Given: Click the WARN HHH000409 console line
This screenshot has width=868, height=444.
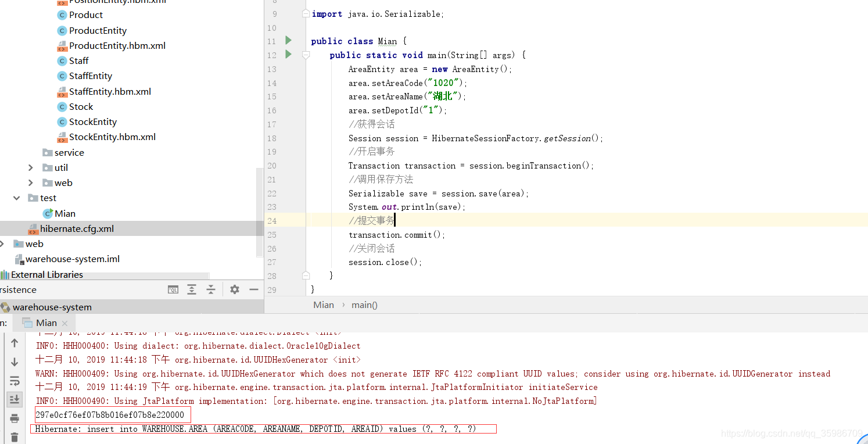Looking at the screenshot, I should 433,374.
